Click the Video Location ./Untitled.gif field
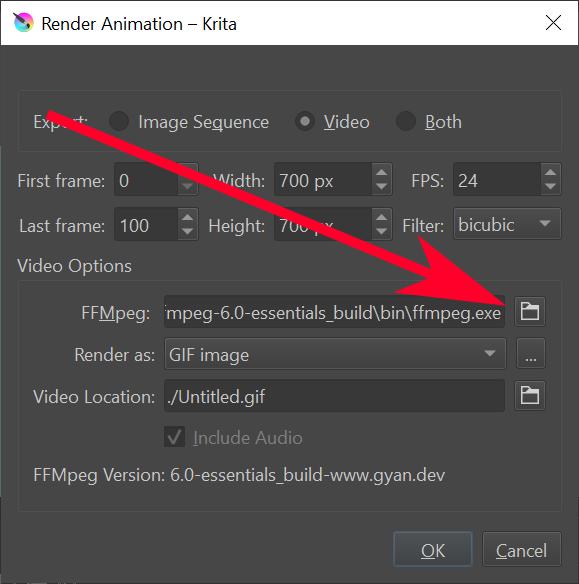The height and width of the screenshot is (584, 579). (x=334, y=396)
